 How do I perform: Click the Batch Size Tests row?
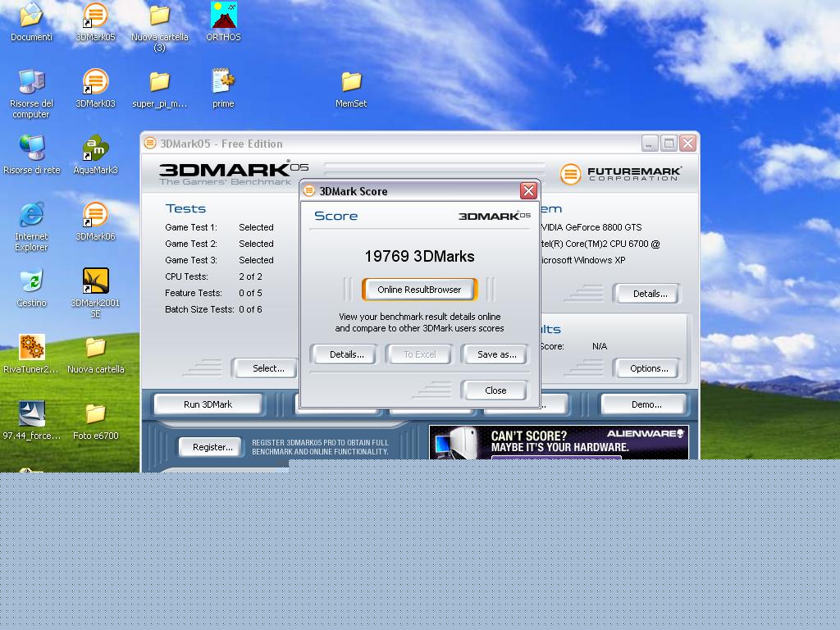[x=214, y=309]
